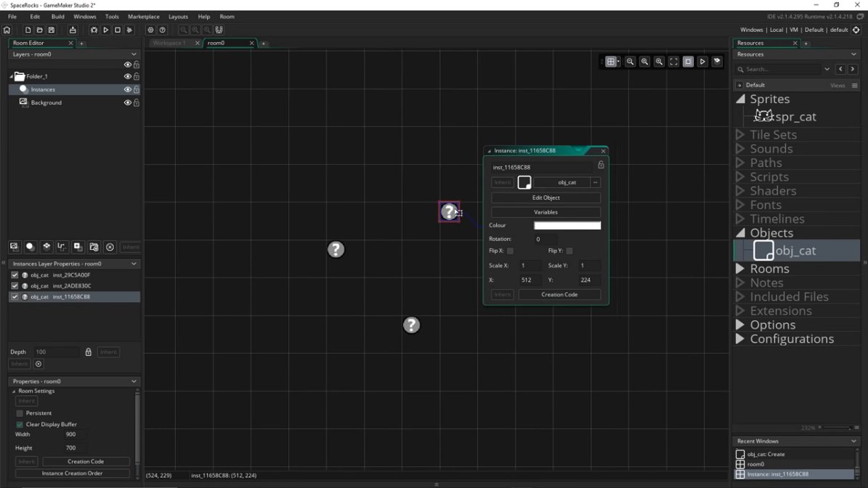Disable Clear Display Buffer checkbox

pyautogui.click(x=20, y=424)
